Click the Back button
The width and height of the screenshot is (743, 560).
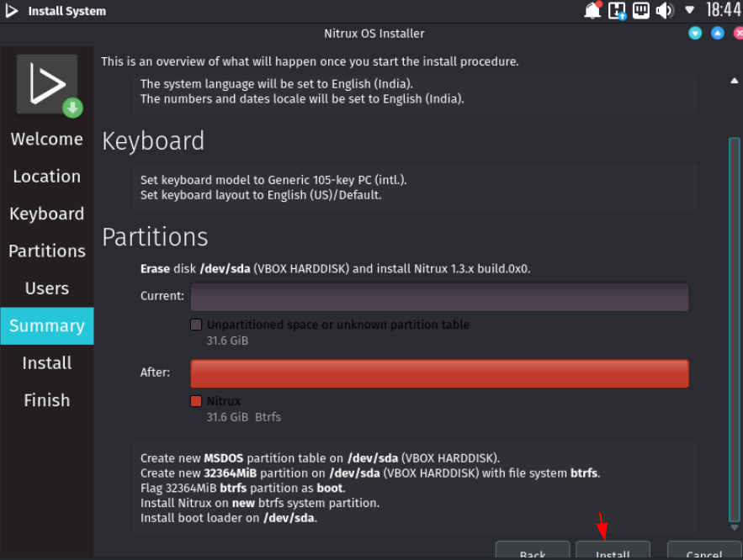coord(533,551)
